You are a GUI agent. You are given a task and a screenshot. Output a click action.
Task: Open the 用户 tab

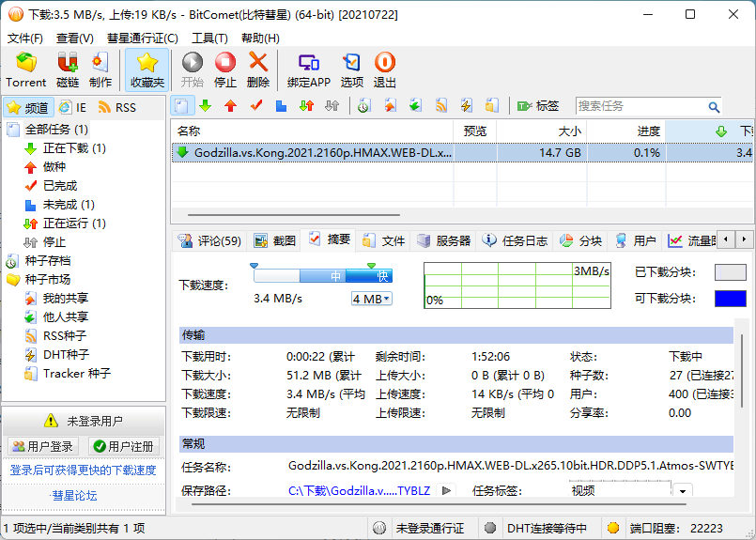(x=635, y=240)
